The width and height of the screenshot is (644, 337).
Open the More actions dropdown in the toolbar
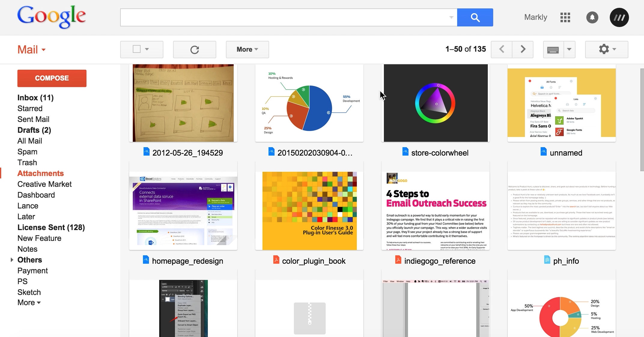click(x=247, y=50)
